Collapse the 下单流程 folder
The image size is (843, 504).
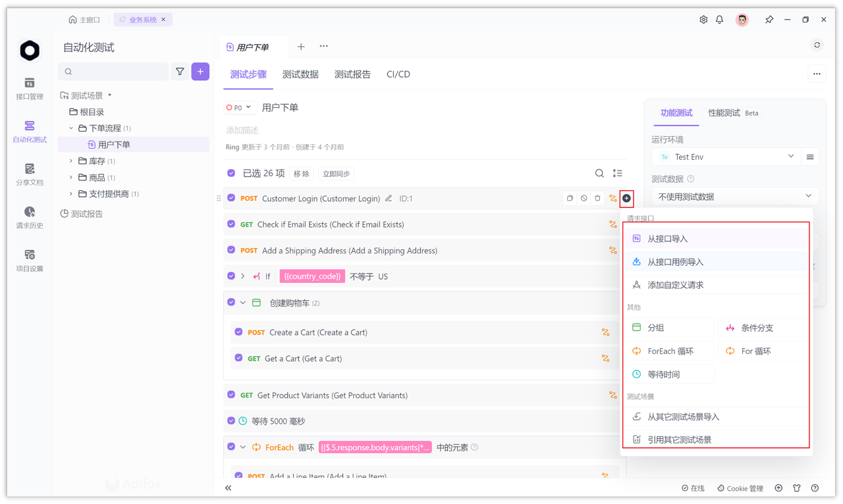click(71, 128)
